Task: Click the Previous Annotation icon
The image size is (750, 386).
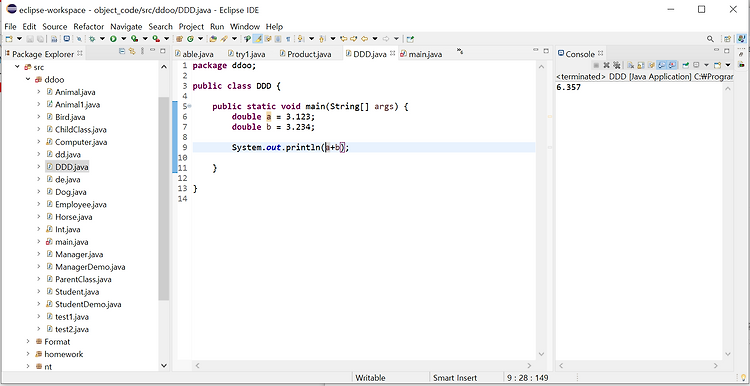Action: [322, 39]
